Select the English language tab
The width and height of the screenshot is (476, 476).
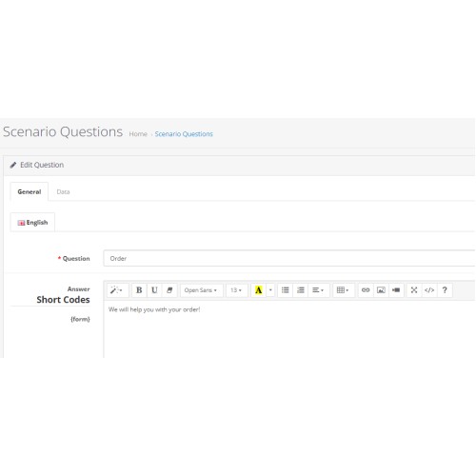tap(32, 223)
